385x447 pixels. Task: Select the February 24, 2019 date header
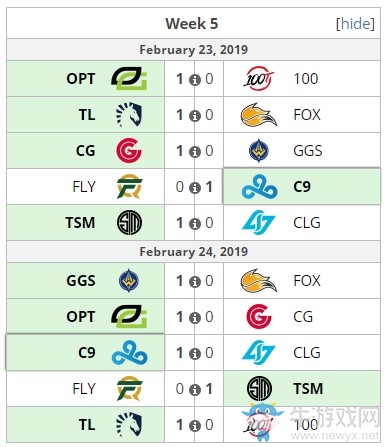coord(193,252)
